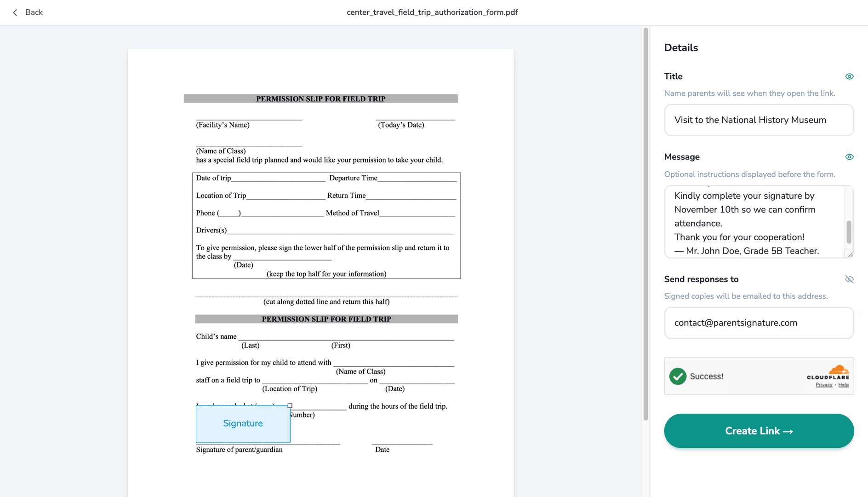This screenshot has width=868, height=497.
Task: Go Back to previous page
Action: point(28,12)
